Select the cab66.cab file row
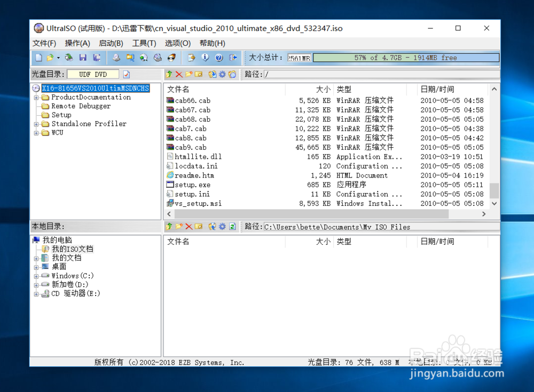534x392 pixels. 326,101
